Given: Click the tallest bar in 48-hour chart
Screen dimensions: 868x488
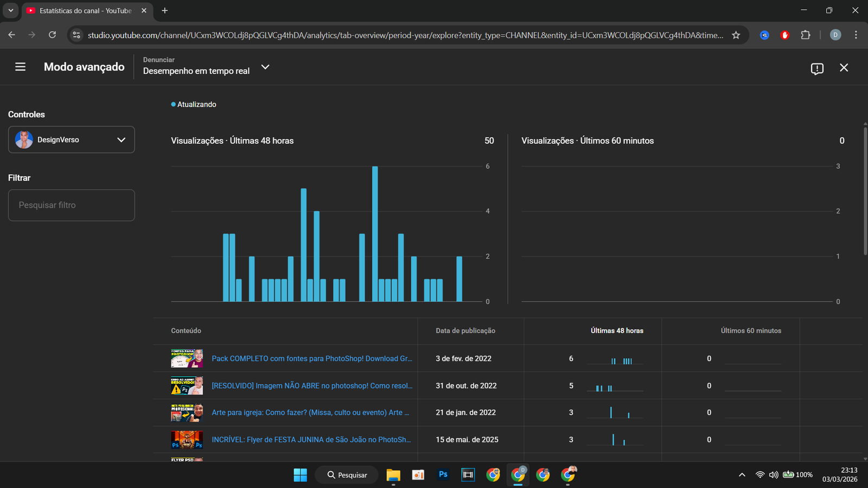Looking at the screenshot, I should (375, 233).
